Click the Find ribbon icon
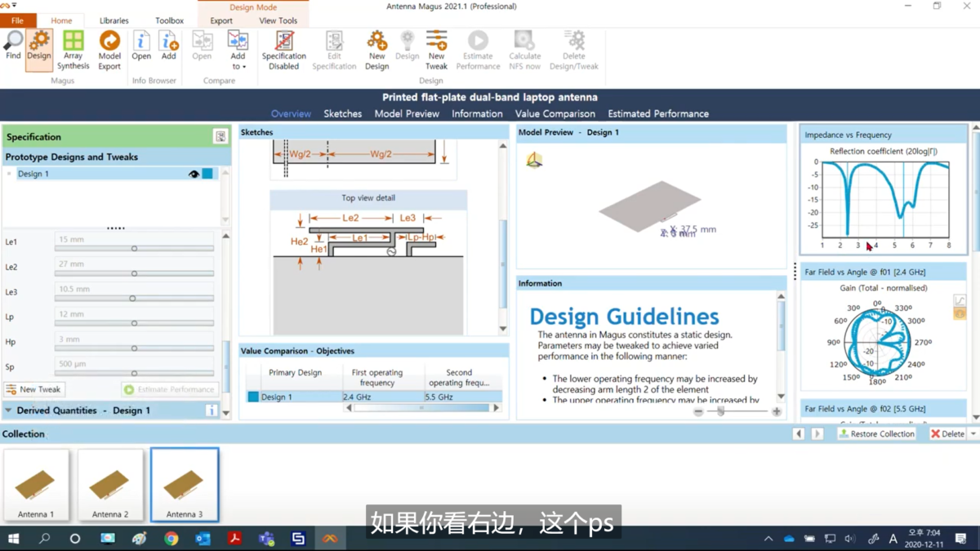The image size is (980, 551). [13, 46]
